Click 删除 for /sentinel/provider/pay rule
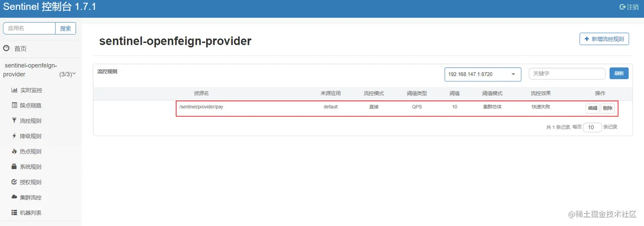 point(607,108)
